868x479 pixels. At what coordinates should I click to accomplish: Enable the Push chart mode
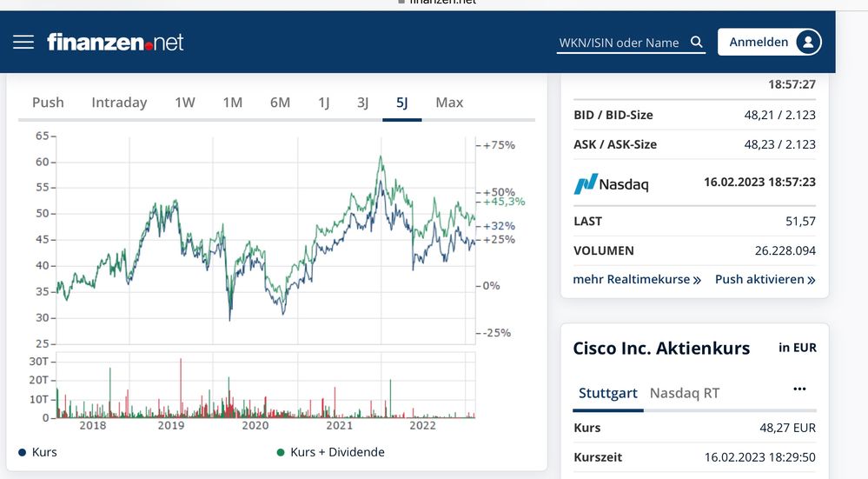(x=48, y=103)
